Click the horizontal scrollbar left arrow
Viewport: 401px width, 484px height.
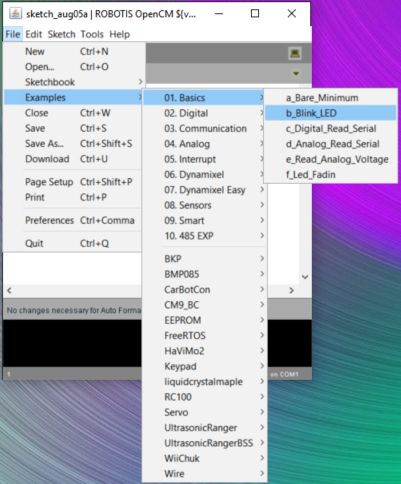[x=9, y=290]
